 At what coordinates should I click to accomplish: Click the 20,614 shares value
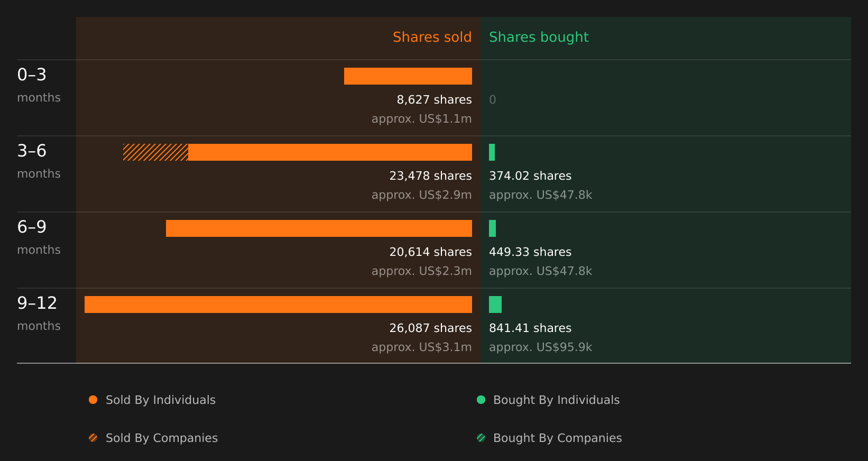(x=430, y=252)
